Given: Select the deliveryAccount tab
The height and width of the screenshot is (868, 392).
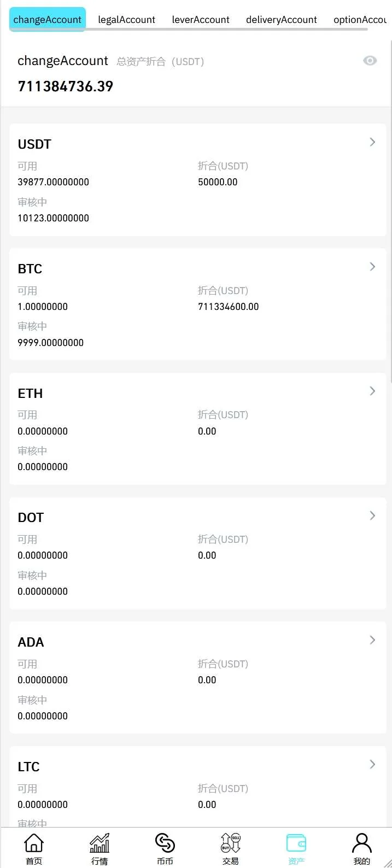Looking at the screenshot, I should coord(281,20).
